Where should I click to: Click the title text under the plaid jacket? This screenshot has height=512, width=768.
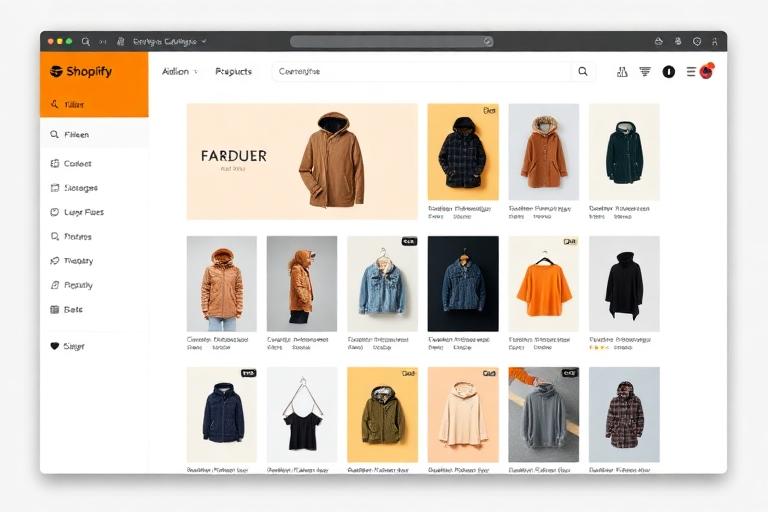pyautogui.click(x=459, y=208)
